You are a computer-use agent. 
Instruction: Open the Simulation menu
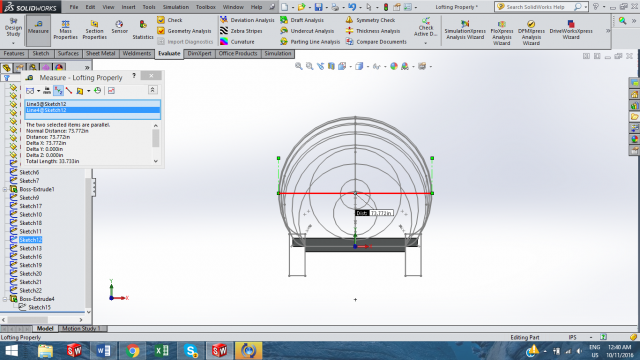[x=176, y=7]
